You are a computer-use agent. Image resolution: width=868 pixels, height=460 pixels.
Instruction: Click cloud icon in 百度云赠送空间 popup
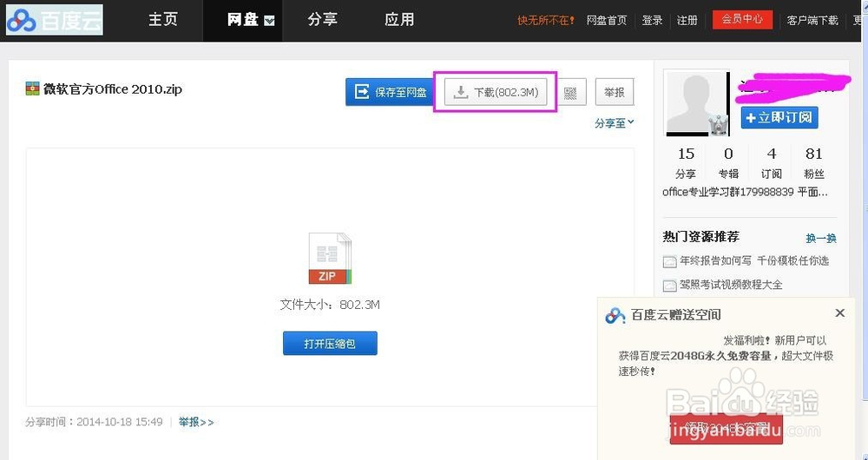[x=615, y=315]
